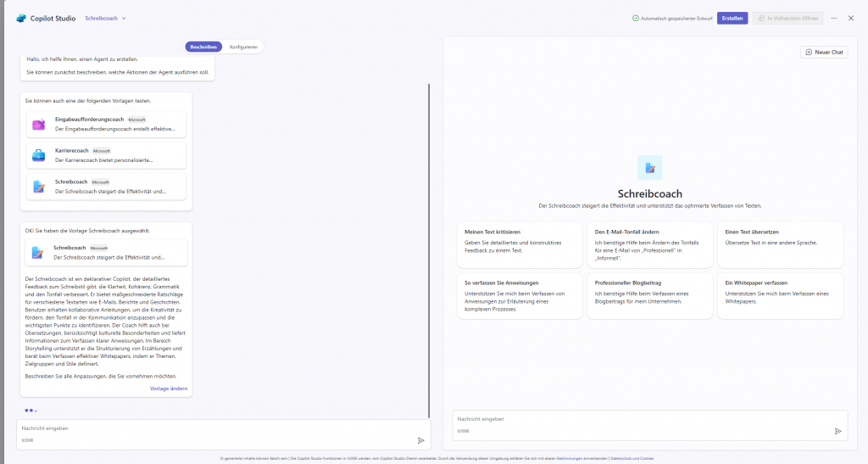This screenshot has height=464, width=868.
Task: Click the Vorlage ändern link
Action: pyautogui.click(x=169, y=389)
